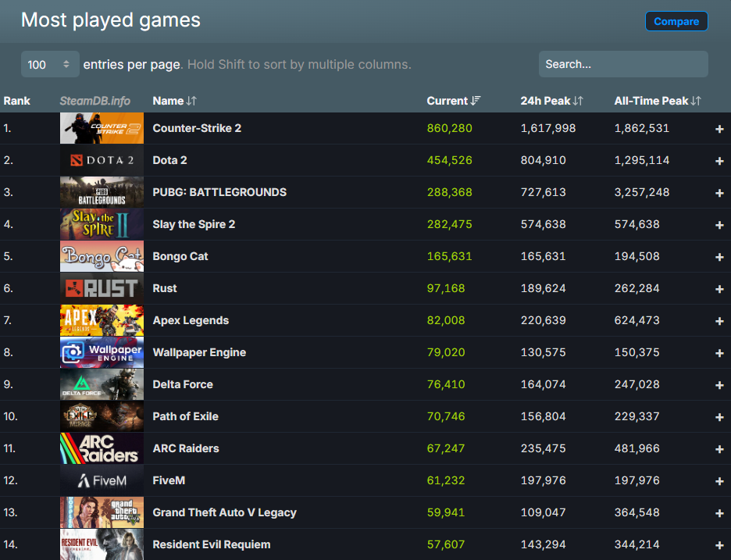This screenshot has width=731, height=560.
Task: Open the entries per page dropdown
Action: (50, 64)
